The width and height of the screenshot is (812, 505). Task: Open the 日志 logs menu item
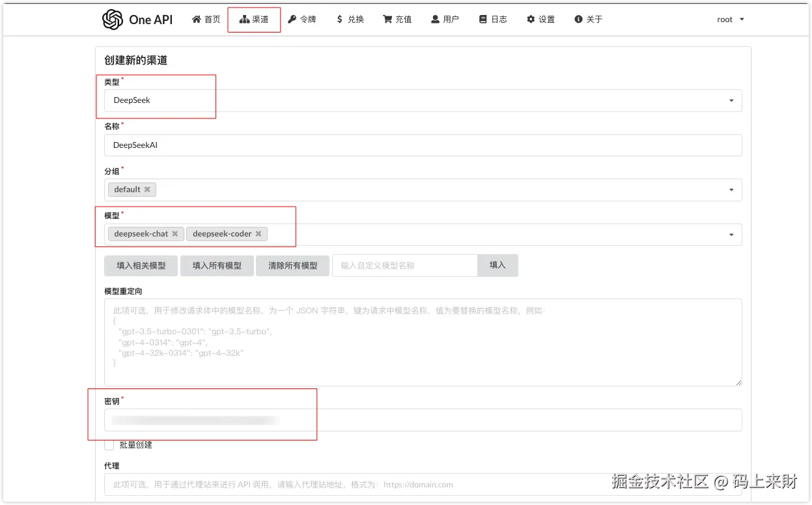tap(493, 20)
